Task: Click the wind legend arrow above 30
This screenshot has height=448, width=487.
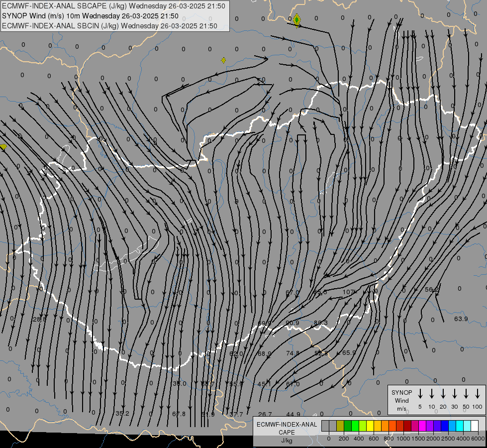Action: pos(454,394)
